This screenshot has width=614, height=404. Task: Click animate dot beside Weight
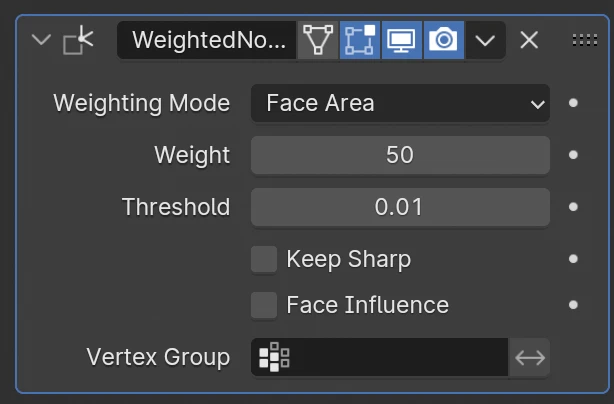[573, 155]
